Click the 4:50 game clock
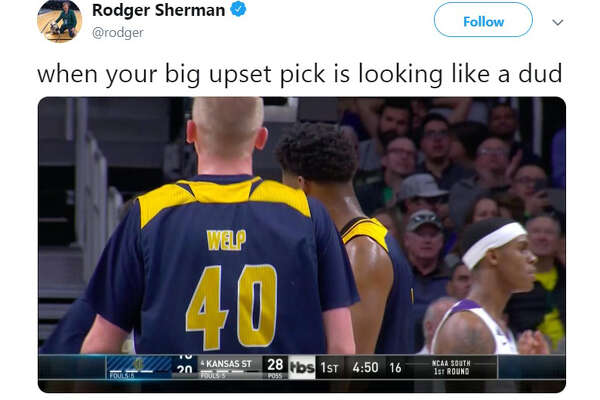The height and width of the screenshot is (400, 600). click(365, 367)
